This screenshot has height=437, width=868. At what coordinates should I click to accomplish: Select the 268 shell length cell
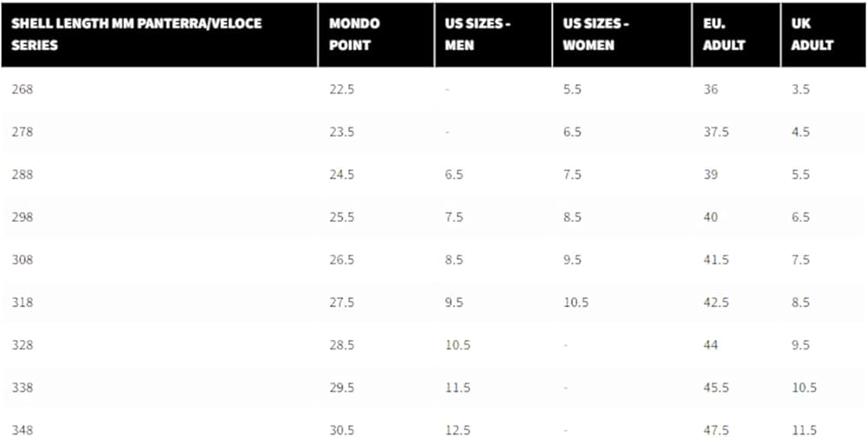click(x=23, y=89)
